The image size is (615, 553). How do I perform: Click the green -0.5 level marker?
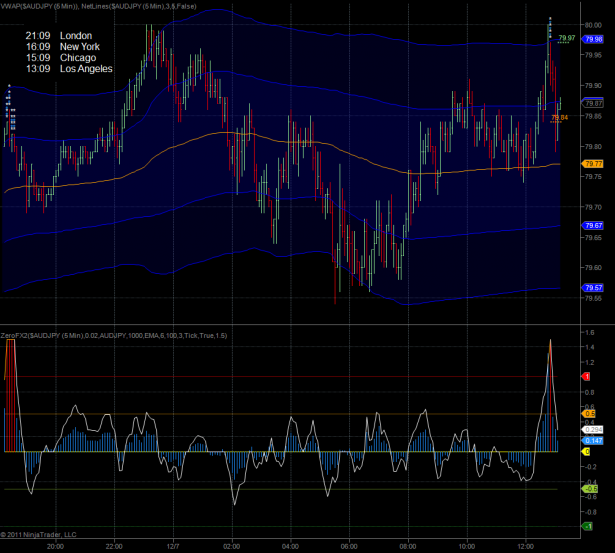tap(590, 488)
